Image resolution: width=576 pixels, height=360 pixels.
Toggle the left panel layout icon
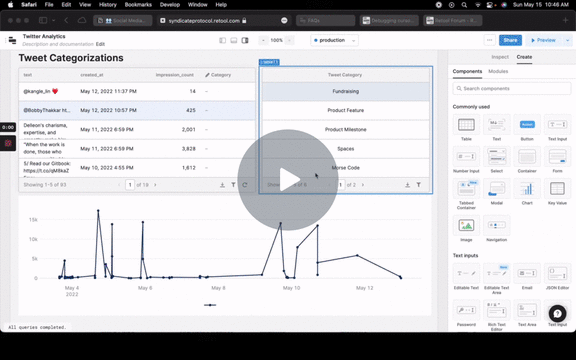[222, 40]
